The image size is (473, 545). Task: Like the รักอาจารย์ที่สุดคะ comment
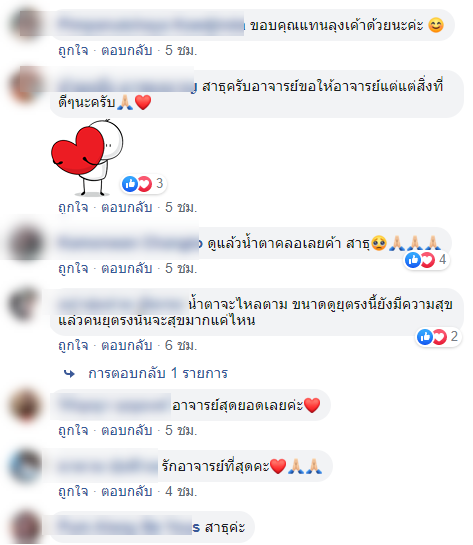73,491
